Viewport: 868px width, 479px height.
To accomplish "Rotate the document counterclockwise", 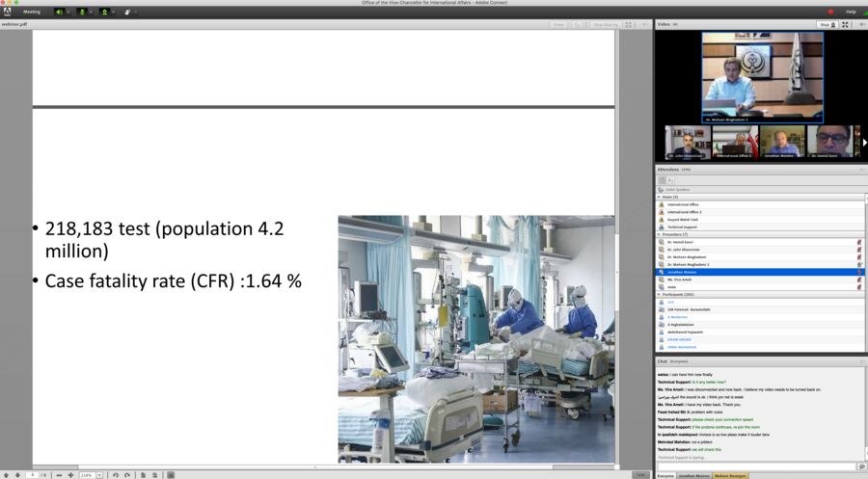I will coord(116,475).
